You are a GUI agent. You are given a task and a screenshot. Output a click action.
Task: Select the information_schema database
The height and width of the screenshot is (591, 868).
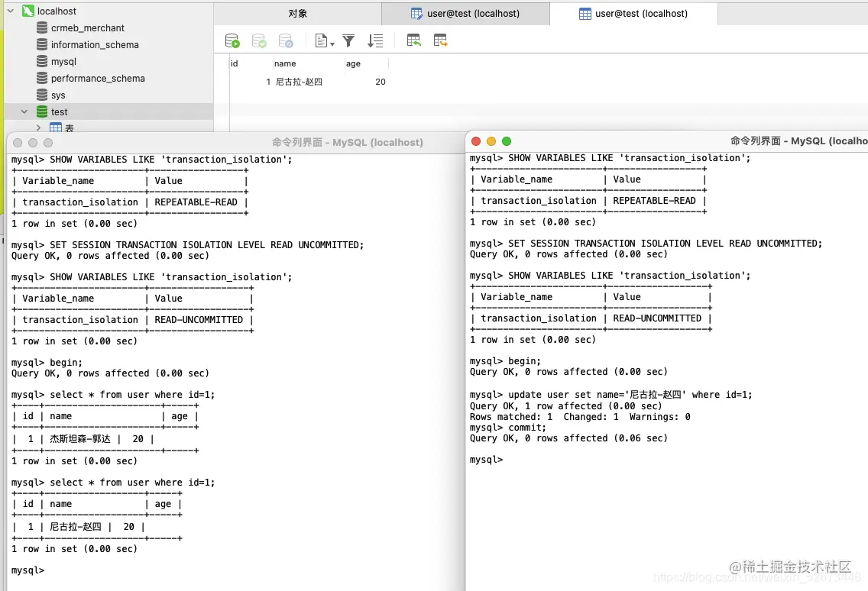[x=95, y=44]
